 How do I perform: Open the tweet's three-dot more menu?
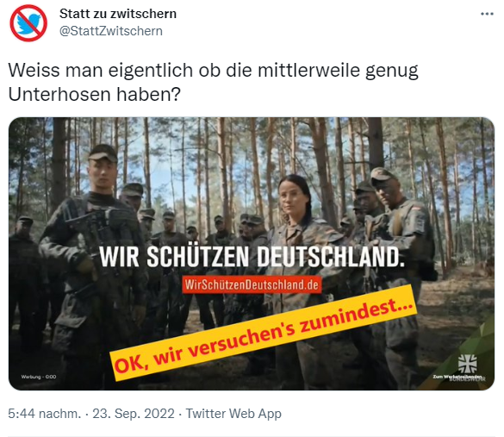[x=487, y=14]
